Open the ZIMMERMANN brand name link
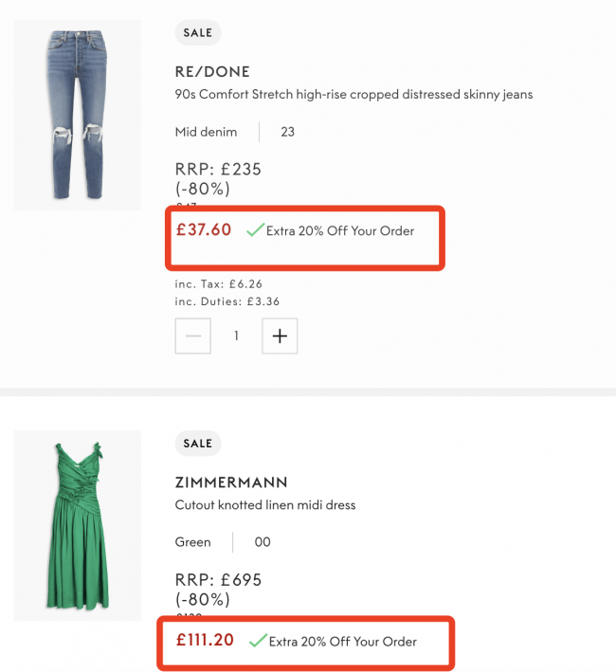Screen dimensions: 616x672 coord(231,482)
